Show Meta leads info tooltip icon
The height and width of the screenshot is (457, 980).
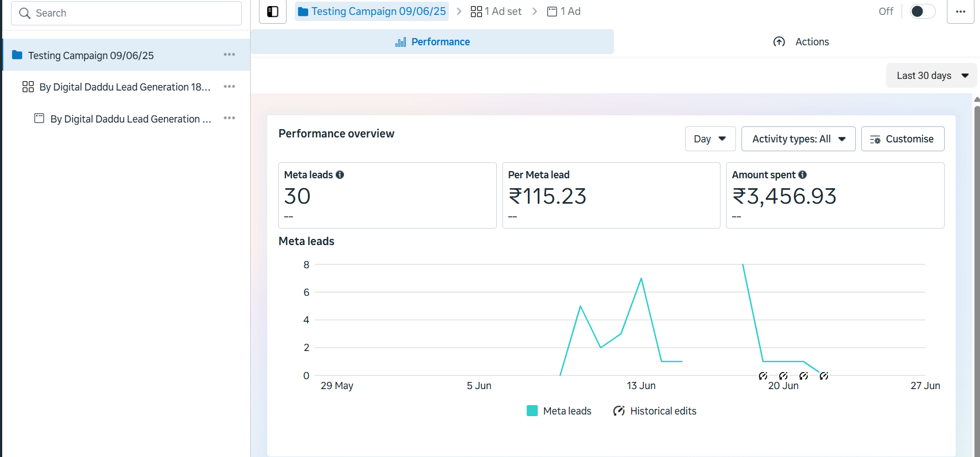coord(340,174)
